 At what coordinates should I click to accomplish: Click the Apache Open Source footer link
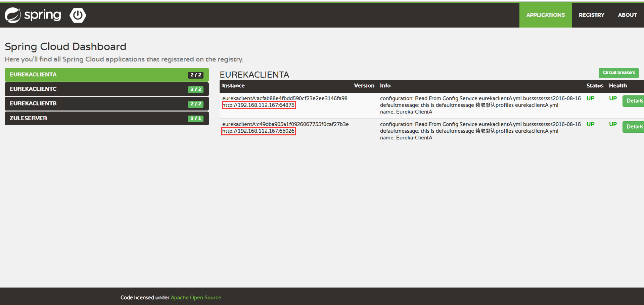tap(196, 298)
